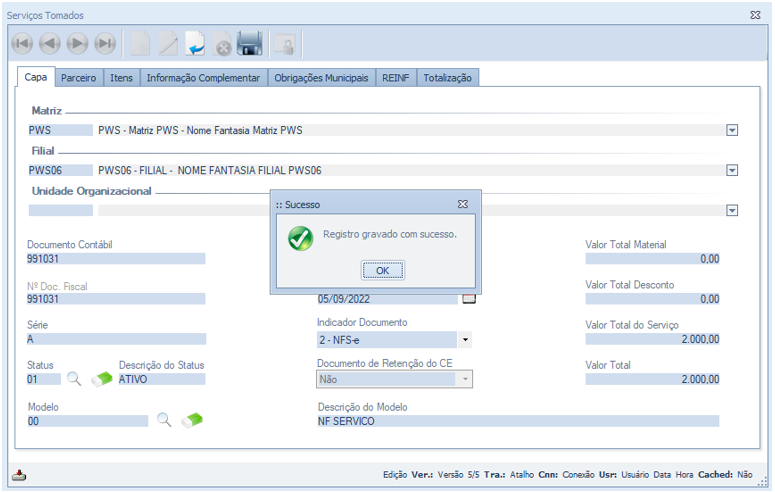Click the status bar tray icon at bottom left

[19, 475]
